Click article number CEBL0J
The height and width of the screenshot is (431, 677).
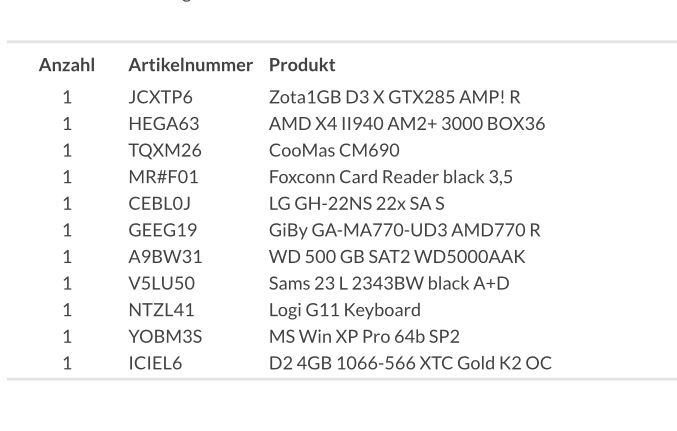point(159,203)
